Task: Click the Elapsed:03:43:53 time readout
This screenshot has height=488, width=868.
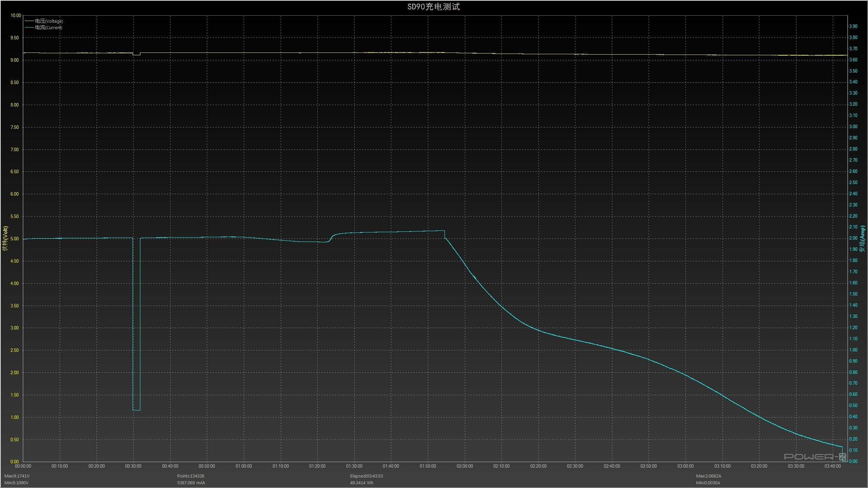Action: (367, 476)
